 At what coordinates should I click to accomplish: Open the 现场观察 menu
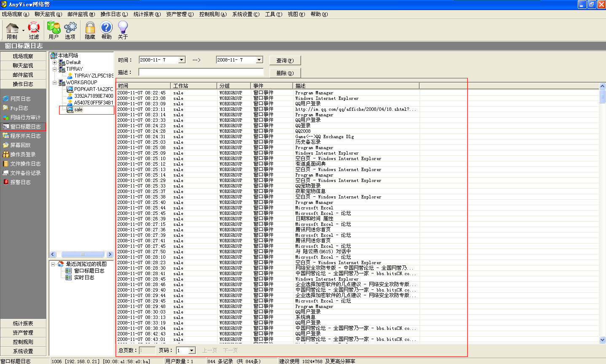tap(16, 14)
